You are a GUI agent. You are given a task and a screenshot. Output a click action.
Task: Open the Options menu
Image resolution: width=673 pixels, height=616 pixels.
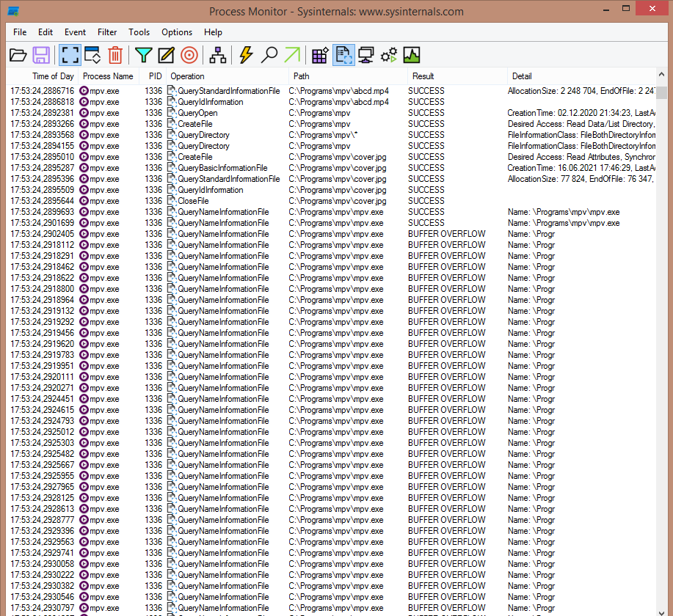[x=177, y=32]
